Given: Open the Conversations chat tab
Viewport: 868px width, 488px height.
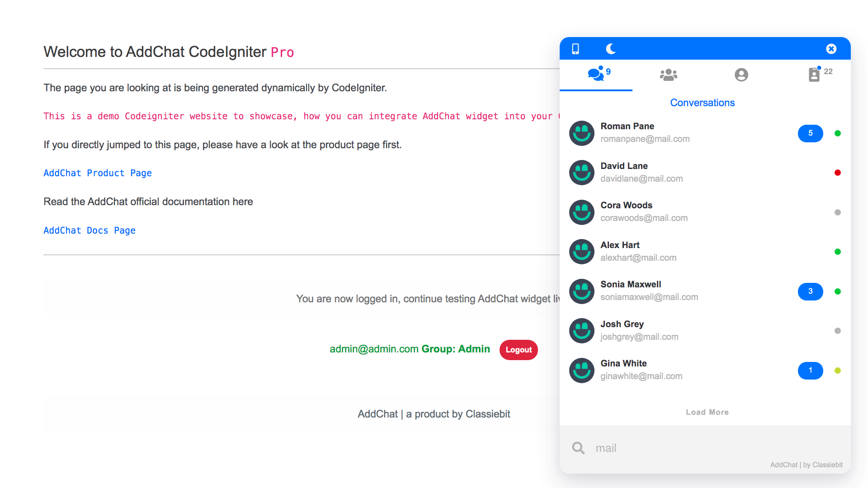Looking at the screenshot, I should (x=596, y=74).
